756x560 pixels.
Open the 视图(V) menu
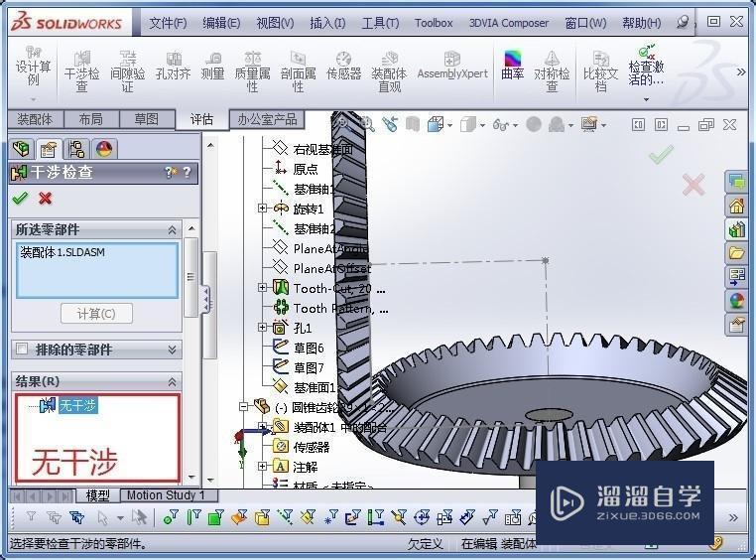tap(275, 23)
